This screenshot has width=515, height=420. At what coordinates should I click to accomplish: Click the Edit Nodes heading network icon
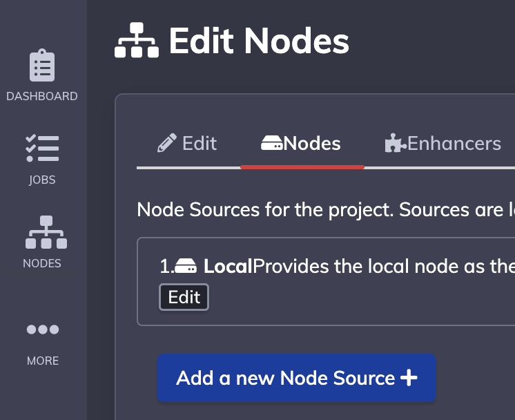(x=137, y=40)
